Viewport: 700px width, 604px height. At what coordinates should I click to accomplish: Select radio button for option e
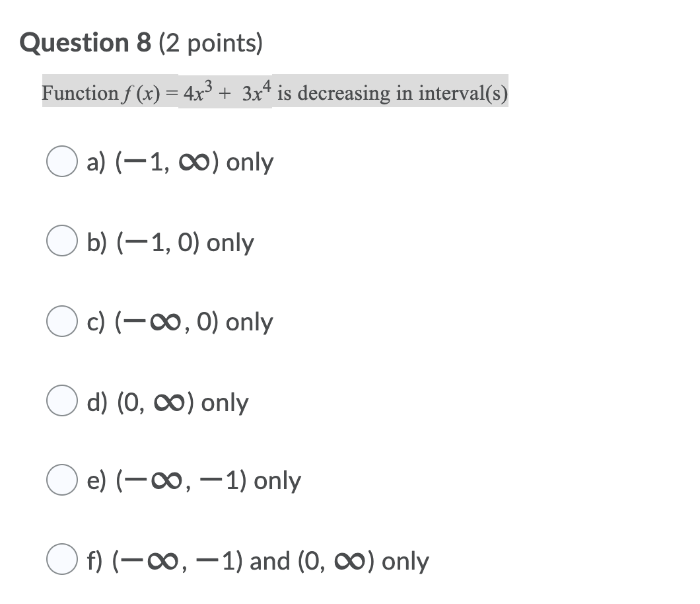62,480
